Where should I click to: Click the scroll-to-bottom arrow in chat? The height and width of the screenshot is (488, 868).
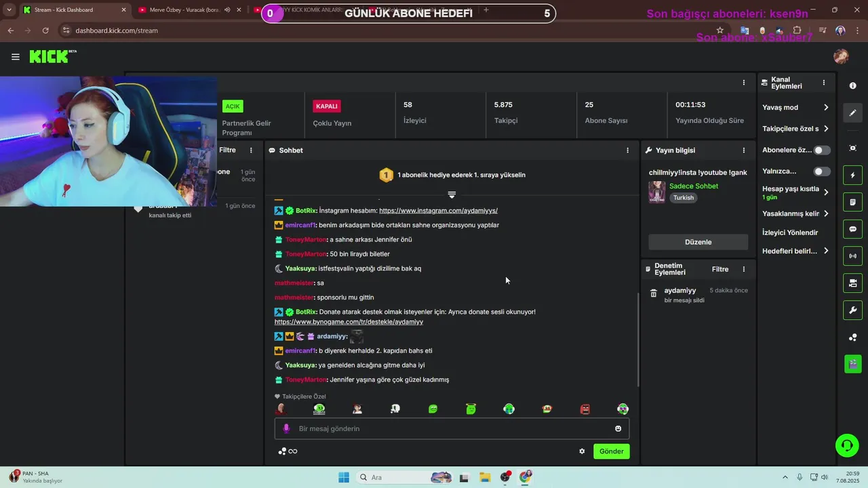(452, 195)
